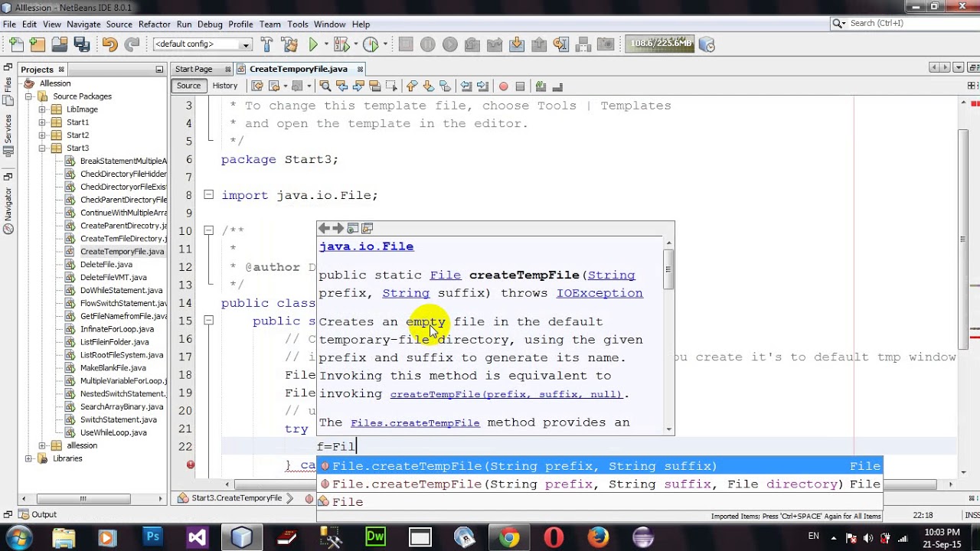Select the CreateTemporyFile.java editor tab
Viewport: 980px width, 551px height.
tap(299, 69)
